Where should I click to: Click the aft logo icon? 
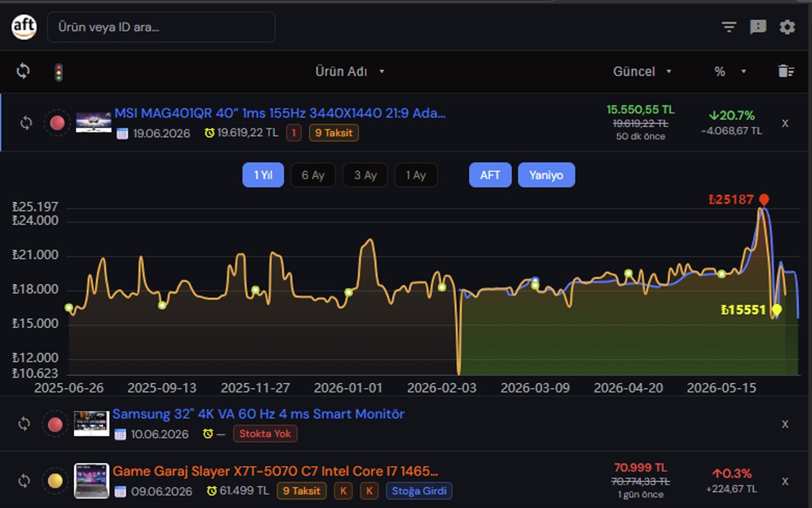[x=24, y=27]
